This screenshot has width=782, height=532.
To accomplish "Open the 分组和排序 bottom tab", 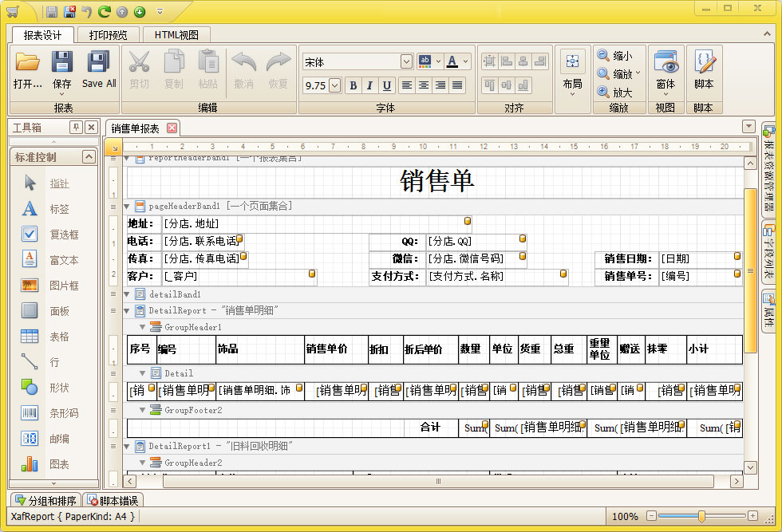I will 46,500.
